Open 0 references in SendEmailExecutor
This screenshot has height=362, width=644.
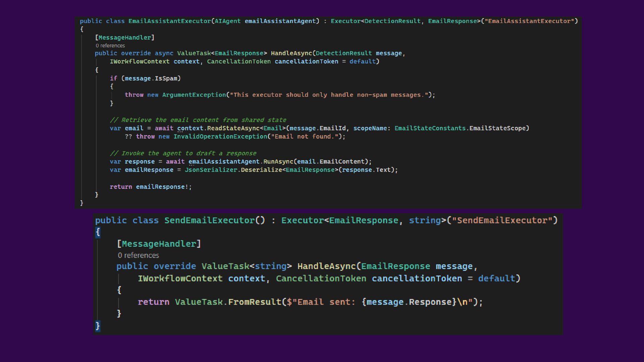(138, 255)
